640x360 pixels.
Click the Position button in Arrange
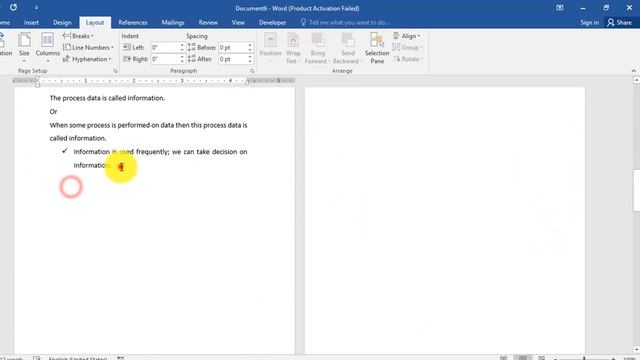(x=270, y=48)
